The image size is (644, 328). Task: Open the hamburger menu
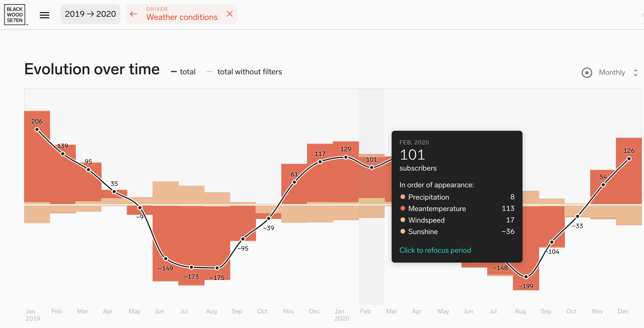click(44, 15)
